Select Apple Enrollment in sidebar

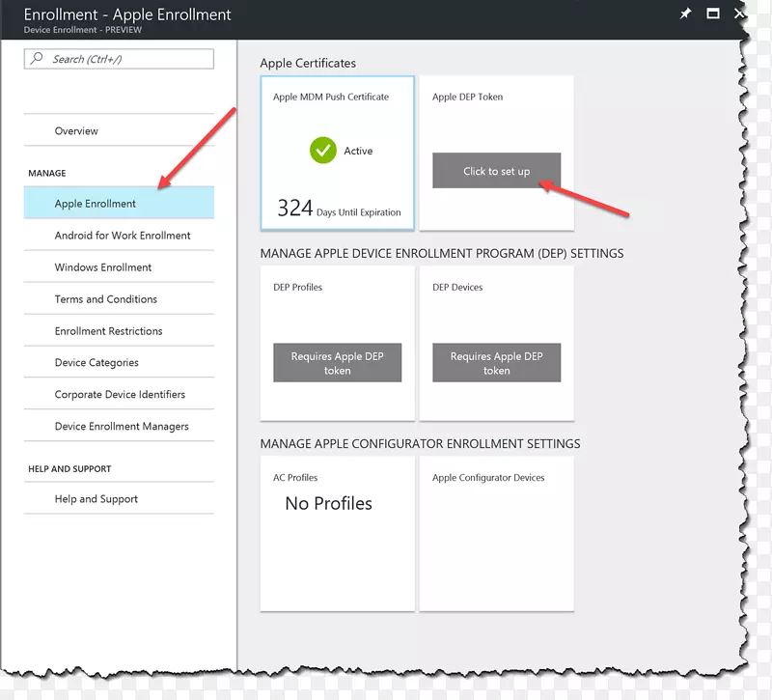point(96,204)
